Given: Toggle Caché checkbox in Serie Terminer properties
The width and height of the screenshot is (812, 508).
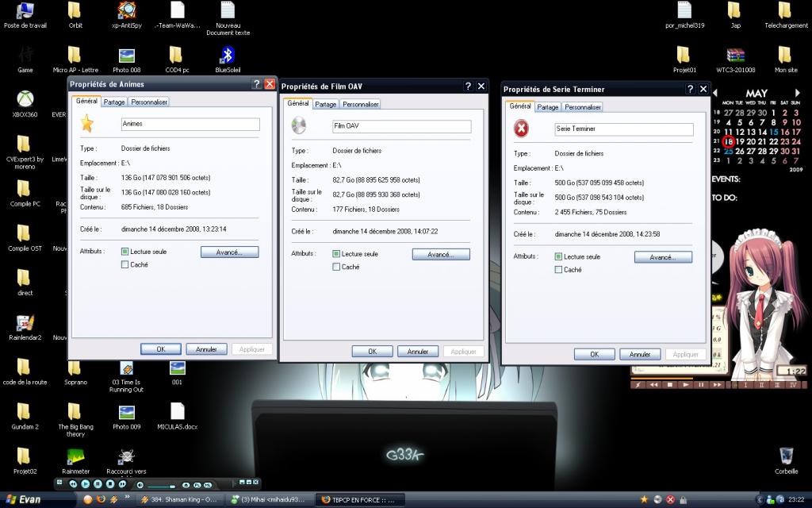Looking at the screenshot, I should coord(558,270).
